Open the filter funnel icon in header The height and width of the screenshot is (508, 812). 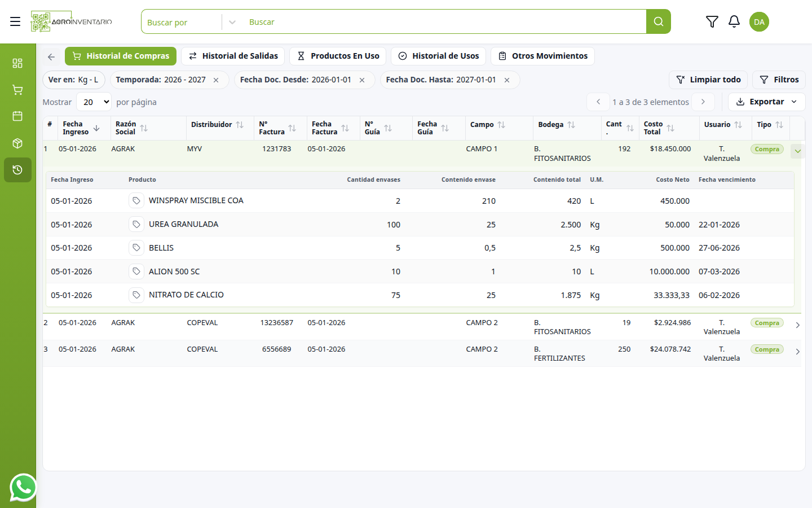point(712,21)
